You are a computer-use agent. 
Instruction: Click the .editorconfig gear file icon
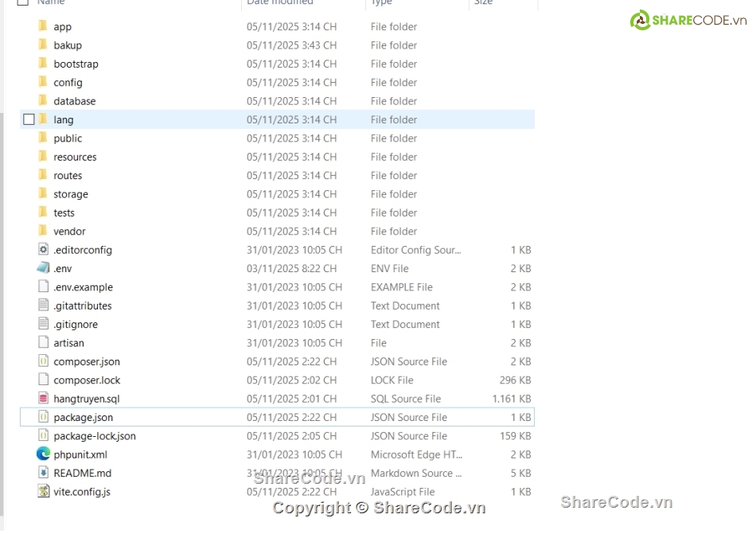tap(43, 250)
